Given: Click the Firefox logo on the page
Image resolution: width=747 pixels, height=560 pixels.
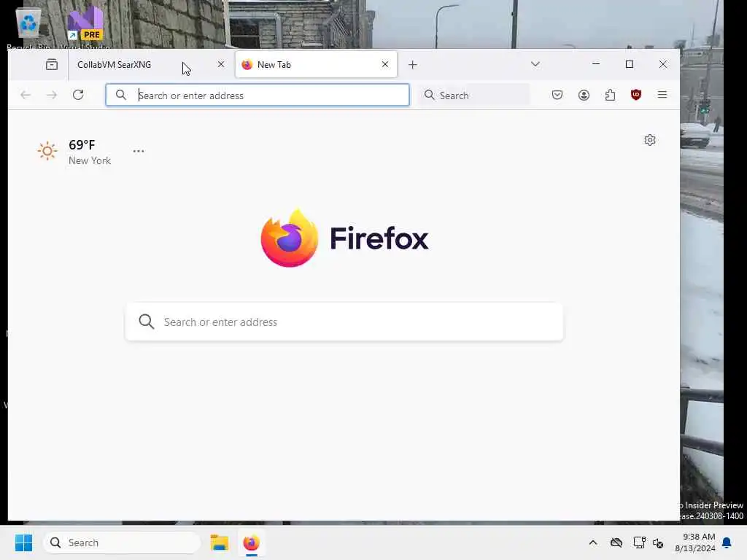Looking at the screenshot, I should pyautogui.click(x=344, y=238).
